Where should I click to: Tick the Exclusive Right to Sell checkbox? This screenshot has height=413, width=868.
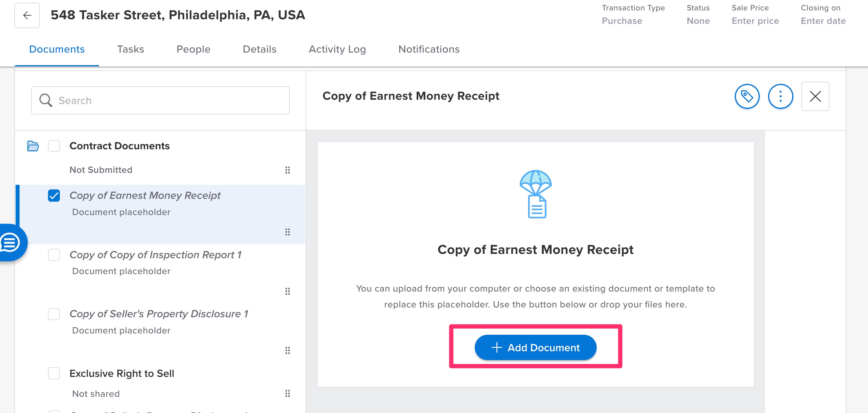(x=54, y=373)
